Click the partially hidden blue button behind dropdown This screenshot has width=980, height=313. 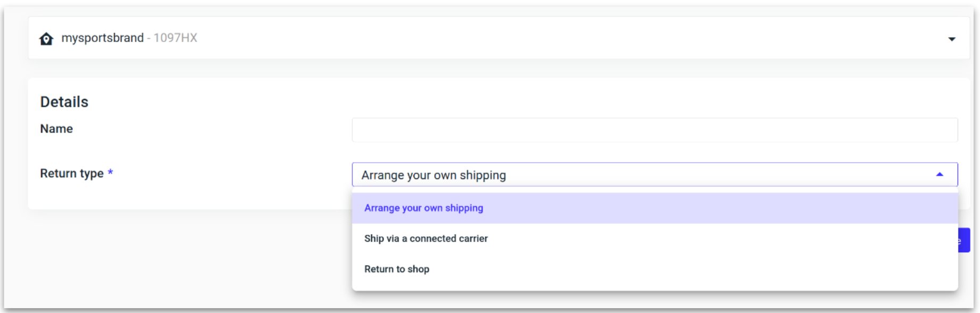[964, 240]
